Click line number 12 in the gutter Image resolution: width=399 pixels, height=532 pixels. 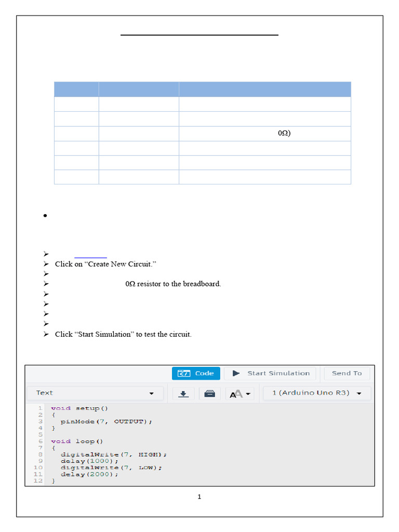click(37, 481)
